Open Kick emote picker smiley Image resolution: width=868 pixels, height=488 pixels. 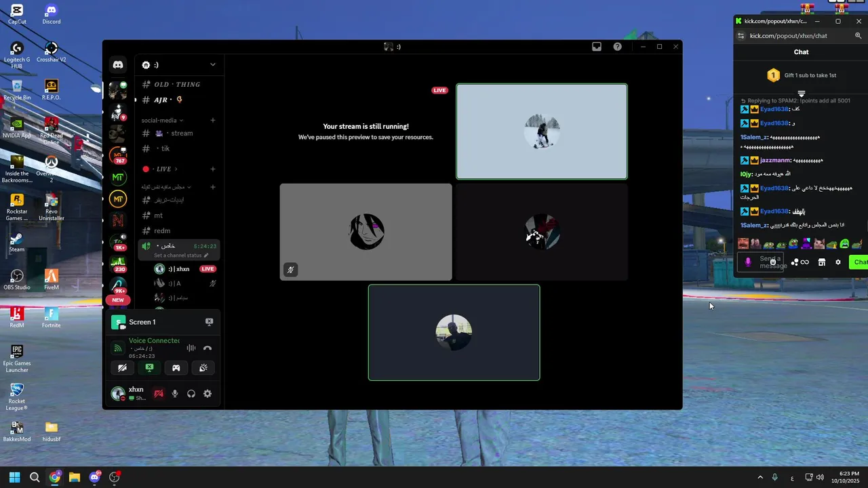click(x=773, y=262)
